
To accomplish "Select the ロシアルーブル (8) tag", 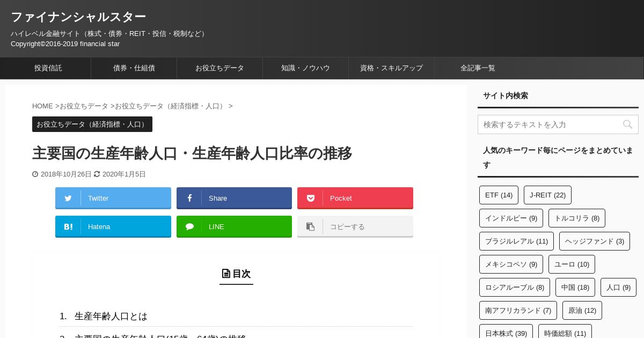I will (x=515, y=287).
